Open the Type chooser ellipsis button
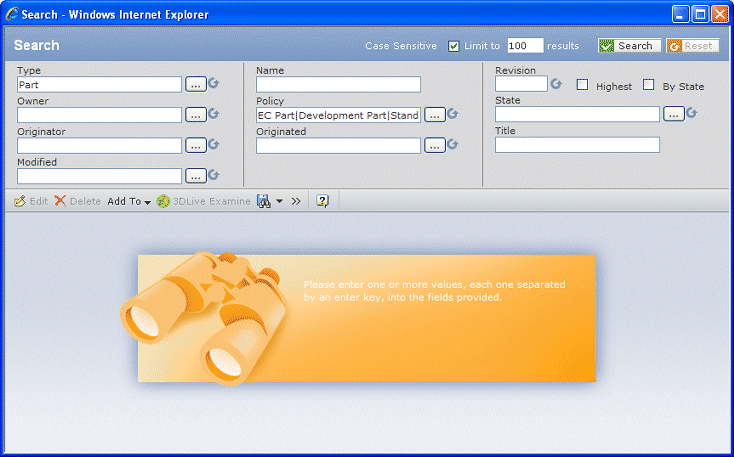The height and width of the screenshot is (457, 734). pos(196,85)
